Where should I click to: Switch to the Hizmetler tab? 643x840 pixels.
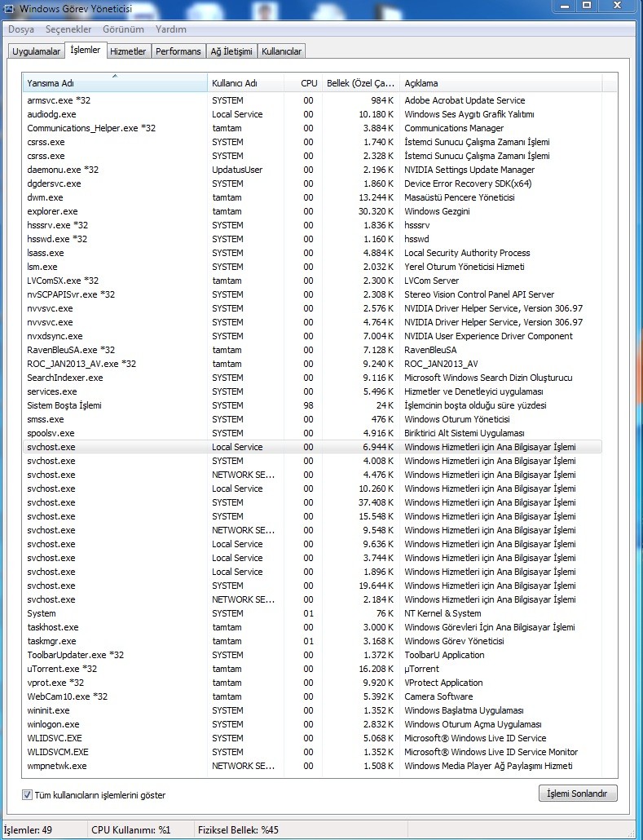pos(128,51)
